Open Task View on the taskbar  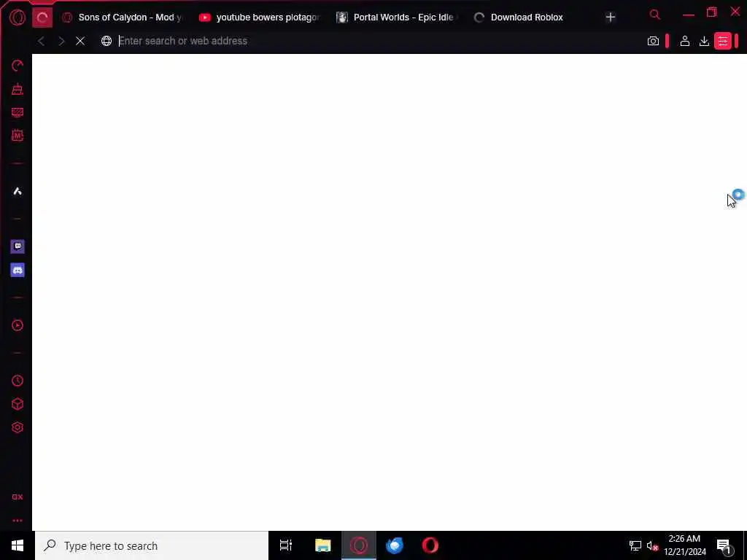tap(286, 545)
